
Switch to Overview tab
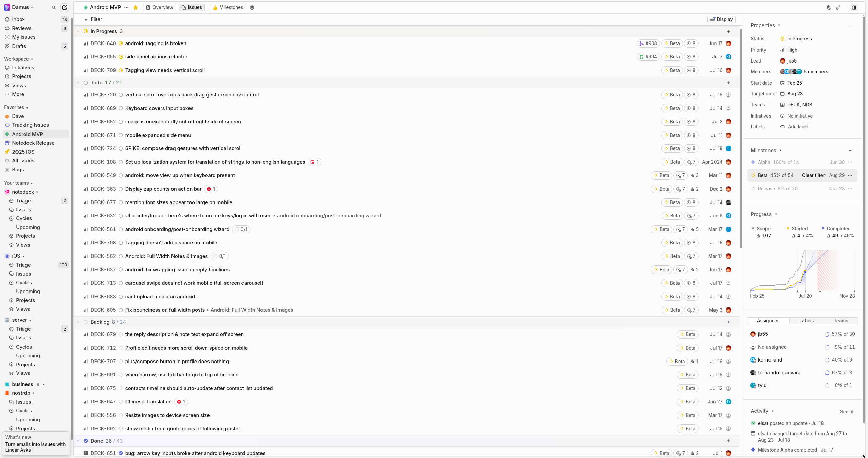point(160,7)
